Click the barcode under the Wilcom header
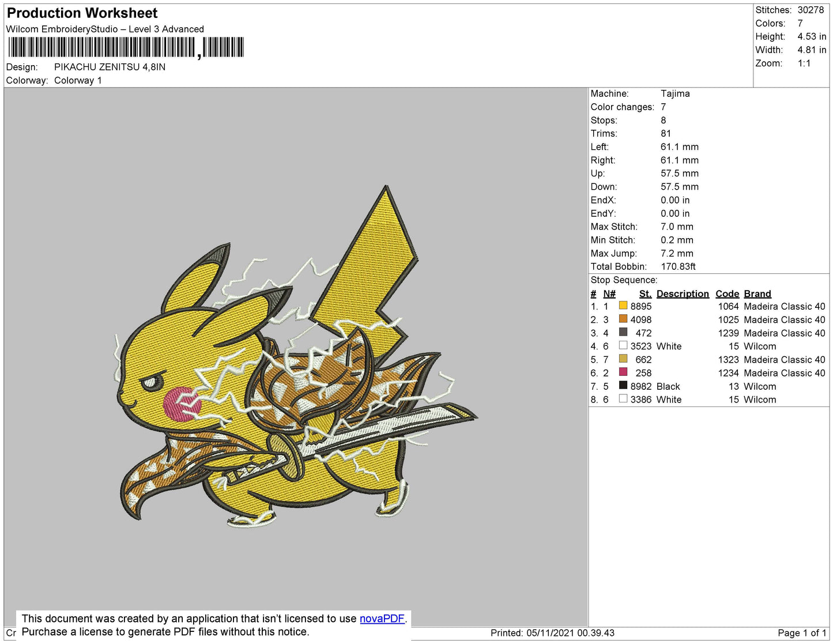 coord(126,47)
